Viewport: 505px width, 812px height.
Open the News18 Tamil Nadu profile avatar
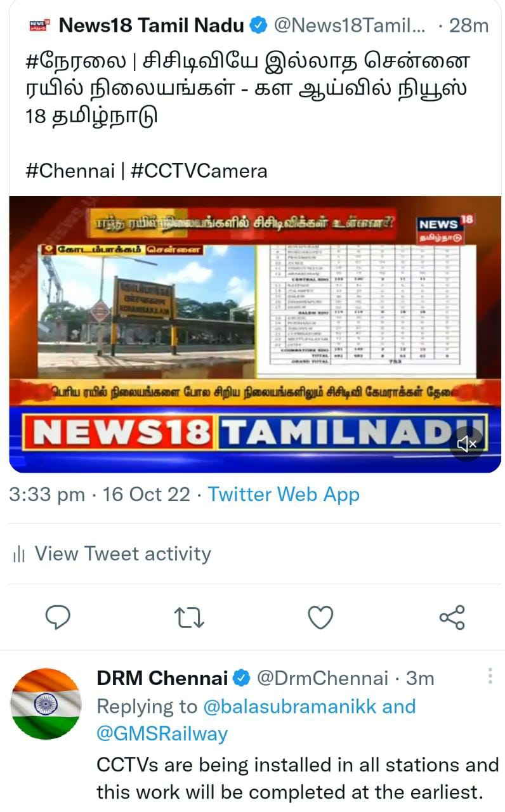tap(39, 26)
